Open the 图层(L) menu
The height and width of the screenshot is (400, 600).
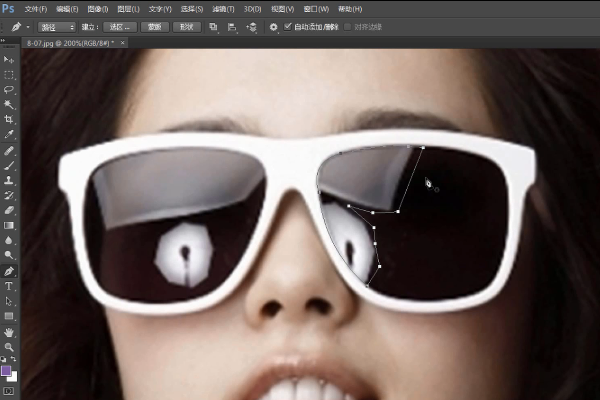click(127, 8)
